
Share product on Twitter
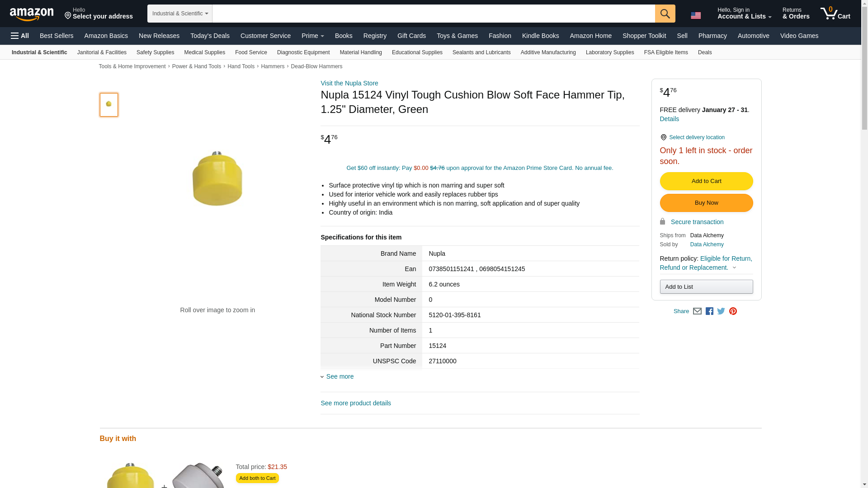coord(721,311)
